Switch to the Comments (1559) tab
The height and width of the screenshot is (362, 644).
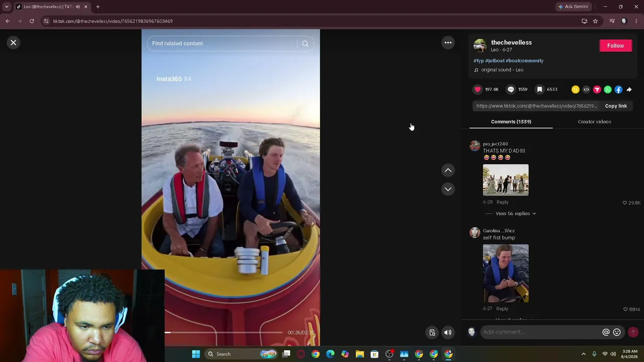(x=511, y=122)
